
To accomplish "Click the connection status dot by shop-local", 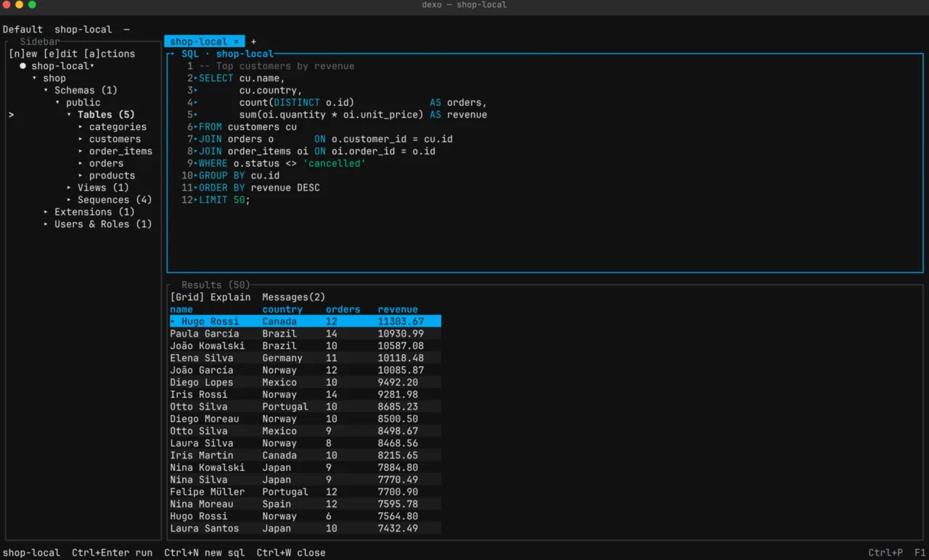I will [x=23, y=66].
